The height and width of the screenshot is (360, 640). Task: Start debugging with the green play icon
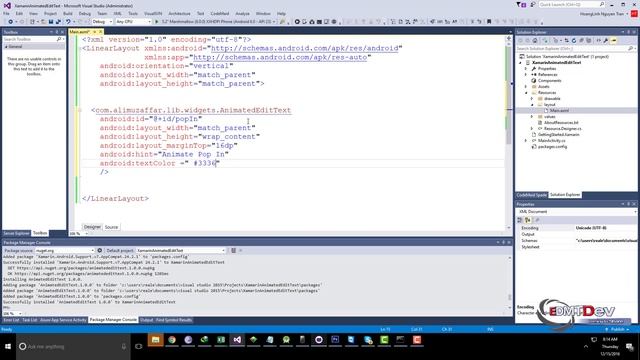pyautogui.click(x=156, y=22)
